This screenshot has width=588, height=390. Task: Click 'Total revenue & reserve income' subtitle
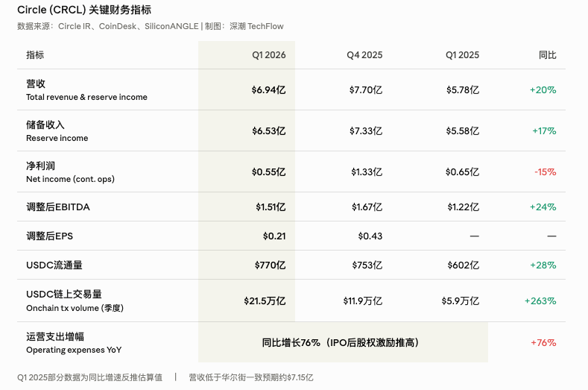(86, 97)
